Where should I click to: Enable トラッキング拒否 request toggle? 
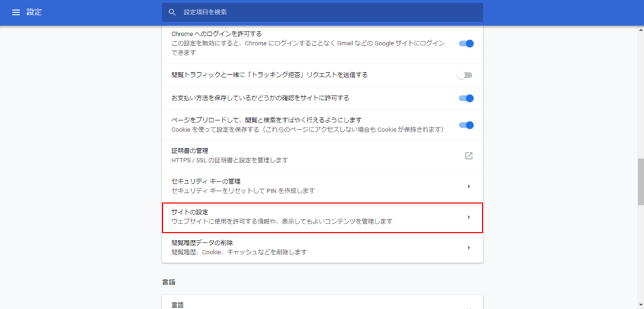465,75
